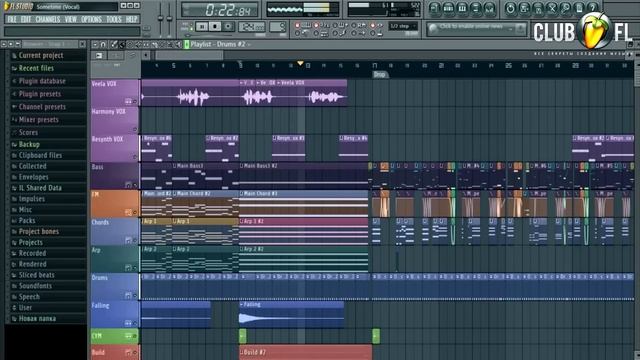Select the Build #2 clip
This screenshot has width=640, height=360.
(x=306, y=352)
